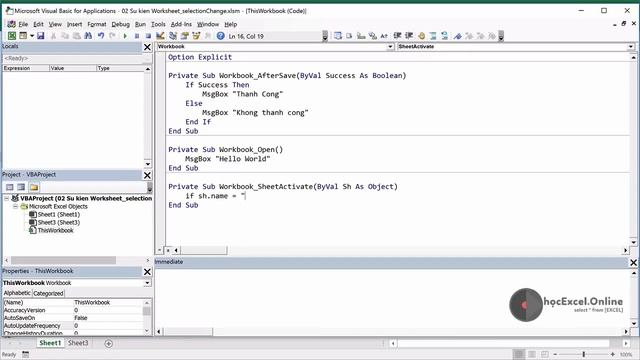Select Sheet1 (Sheet1) in project tree
Viewport: 640px width, 360px height.
coord(59,214)
